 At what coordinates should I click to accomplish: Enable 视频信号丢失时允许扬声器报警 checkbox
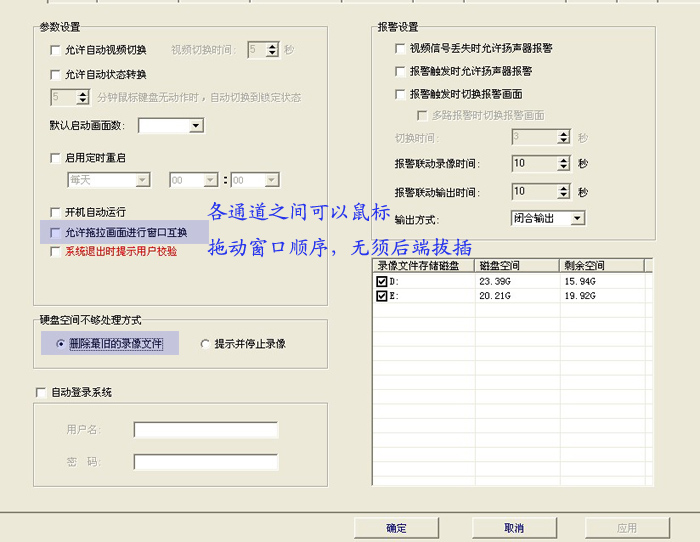click(400, 48)
